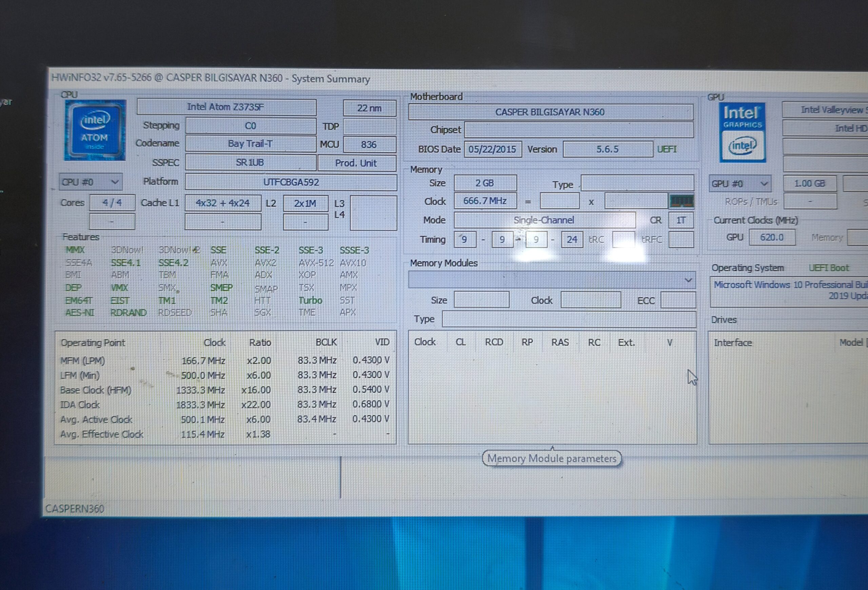Select the Base Clock (HFM) row

[x=225, y=390]
